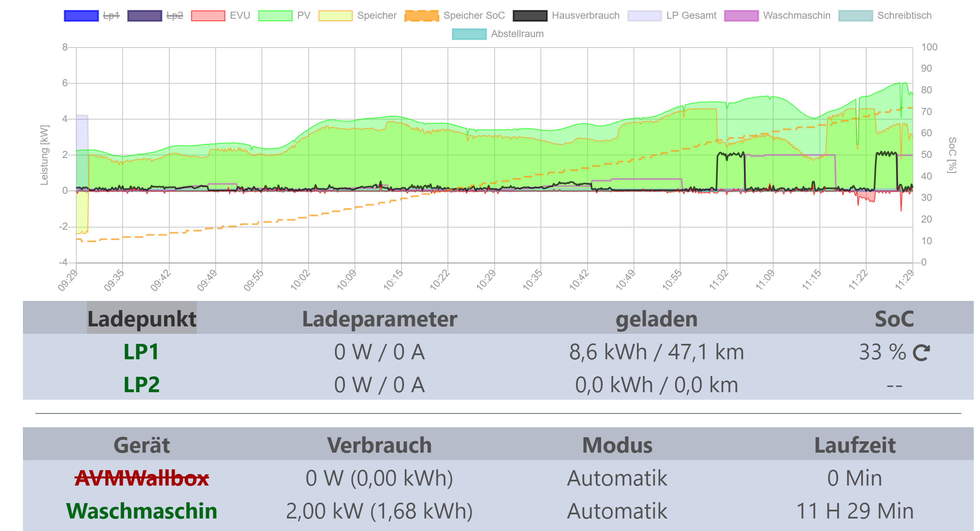Click the Ladepunkt column header

[141, 319]
